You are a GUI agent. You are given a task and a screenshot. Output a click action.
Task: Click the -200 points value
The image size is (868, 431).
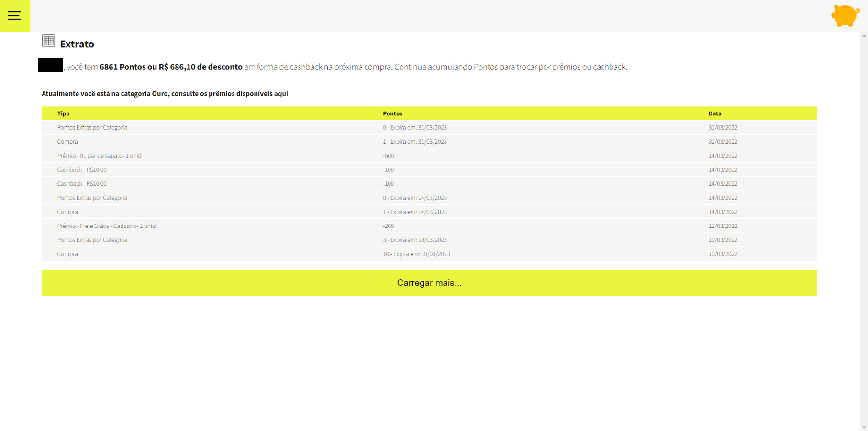click(x=388, y=226)
